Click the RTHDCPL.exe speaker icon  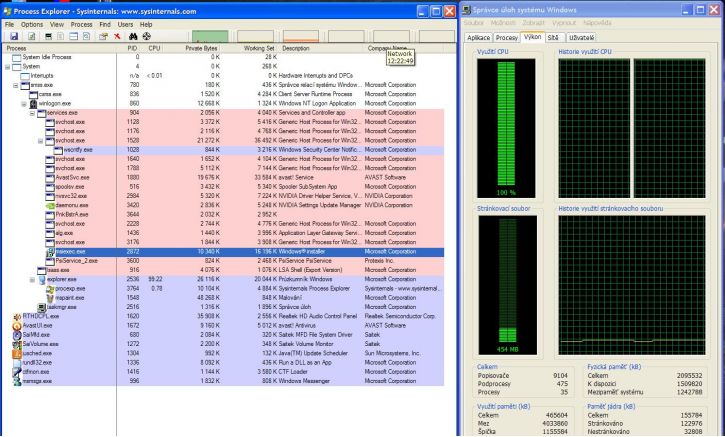click(x=17, y=316)
